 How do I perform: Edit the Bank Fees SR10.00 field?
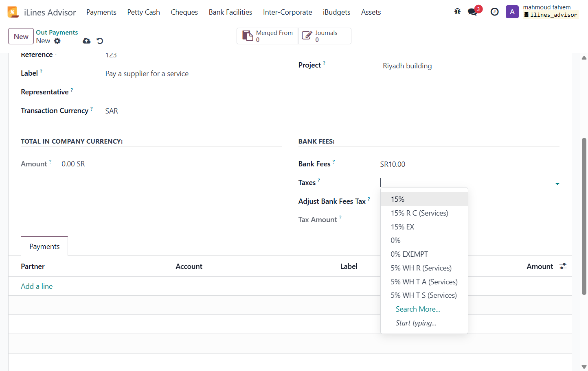pyautogui.click(x=470, y=164)
